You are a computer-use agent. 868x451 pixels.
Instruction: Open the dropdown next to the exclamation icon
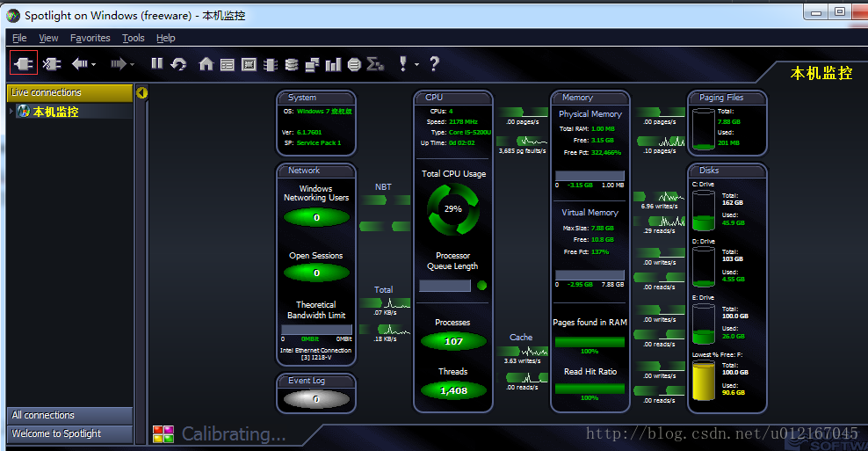point(416,64)
